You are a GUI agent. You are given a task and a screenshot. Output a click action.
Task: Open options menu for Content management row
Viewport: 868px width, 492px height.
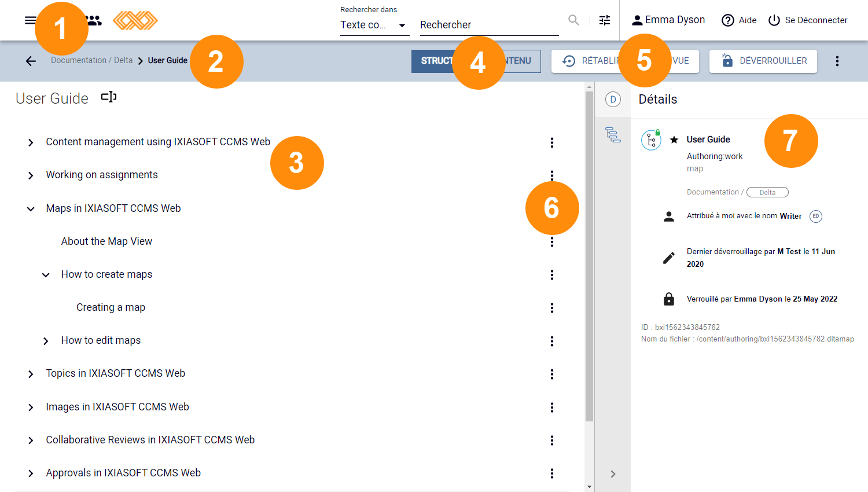click(x=552, y=142)
